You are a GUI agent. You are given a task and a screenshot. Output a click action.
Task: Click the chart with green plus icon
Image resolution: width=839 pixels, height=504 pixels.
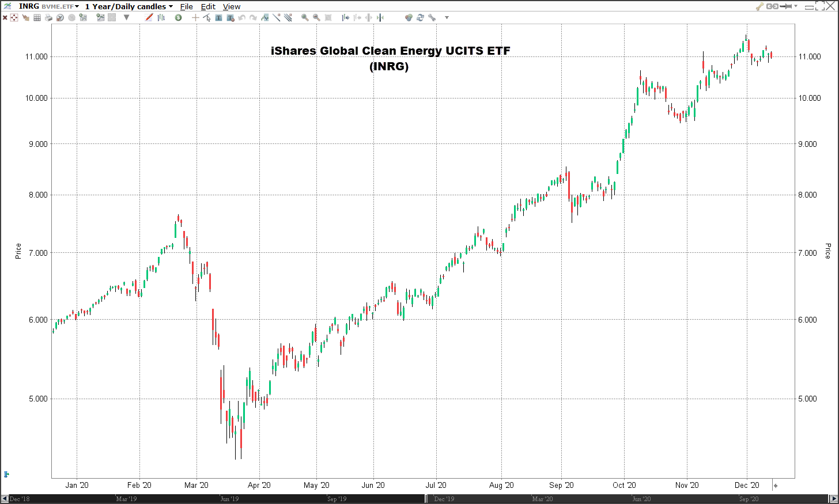100,18
